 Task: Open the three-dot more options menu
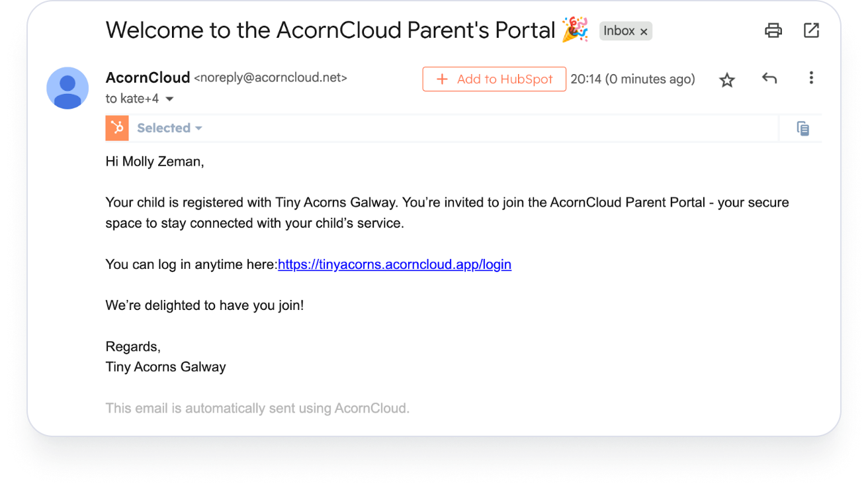811,78
